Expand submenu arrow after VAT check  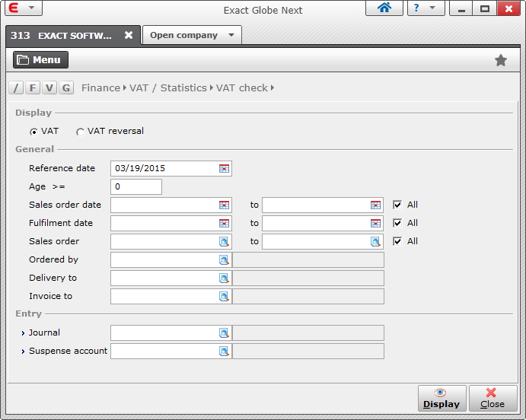coord(273,87)
